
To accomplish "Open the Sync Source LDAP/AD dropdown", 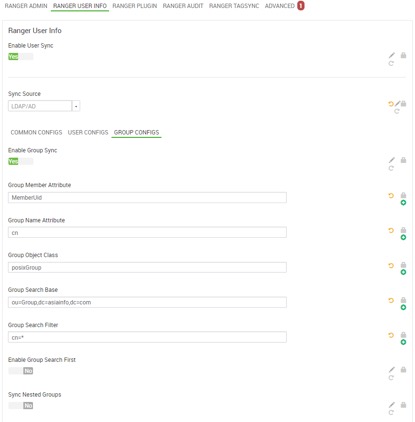I will 44,106.
